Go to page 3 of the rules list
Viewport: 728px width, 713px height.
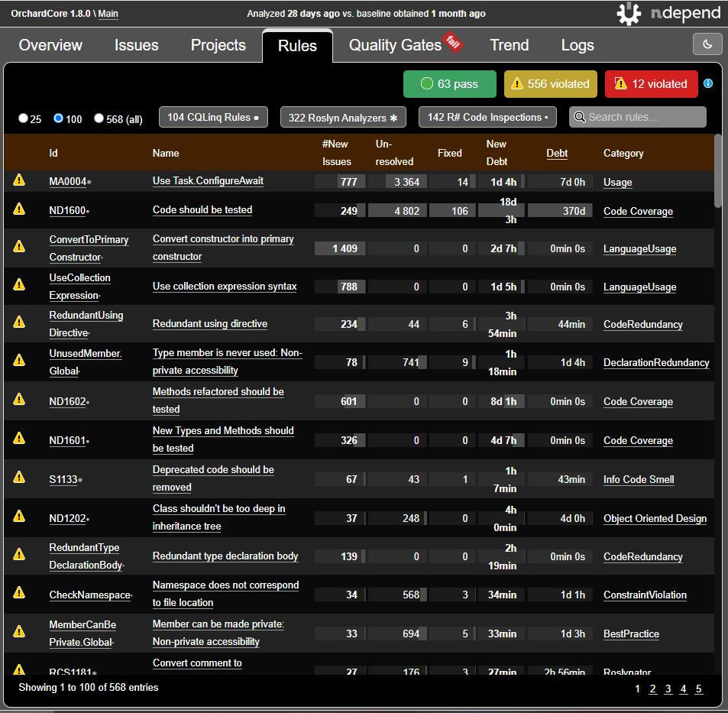point(668,689)
